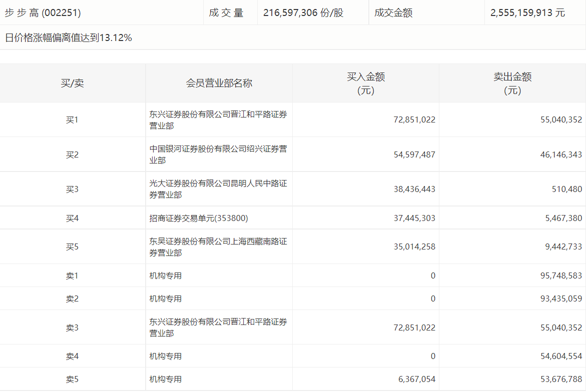Click 机构专用 in the 卖5 row
The width and height of the screenshot is (586, 392).
(165, 379)
